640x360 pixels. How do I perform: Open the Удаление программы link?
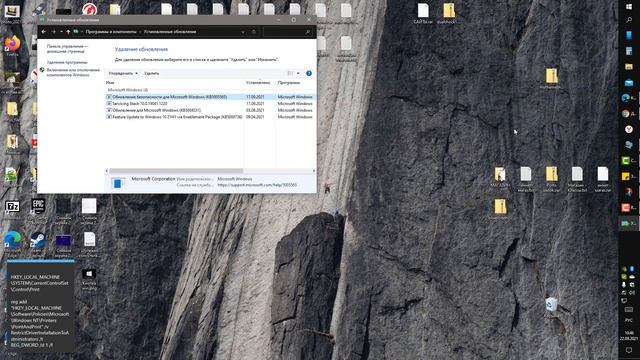coord(67,62)
